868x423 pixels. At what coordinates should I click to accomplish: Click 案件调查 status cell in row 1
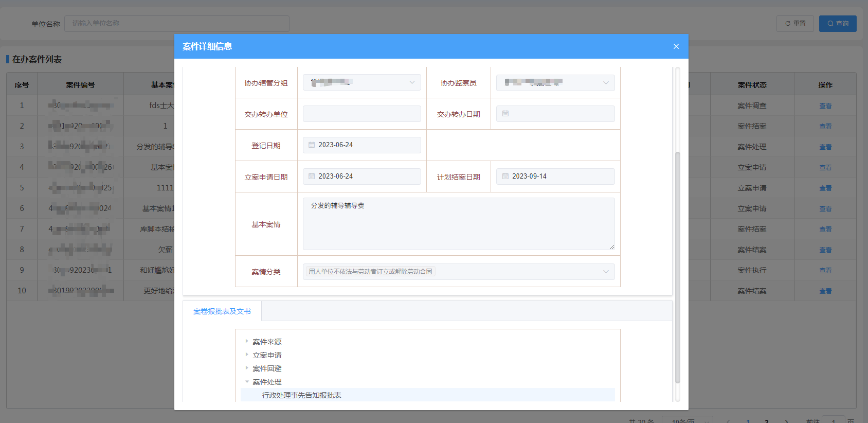[x=752, y=105]
